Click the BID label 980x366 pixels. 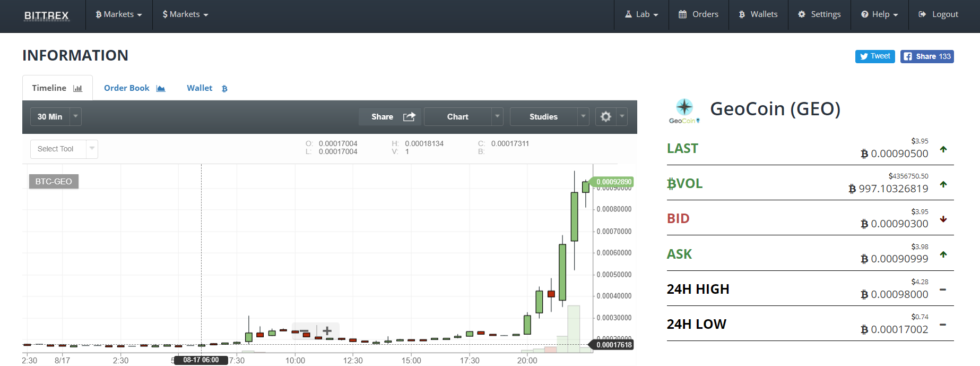(x=678, y=218)
